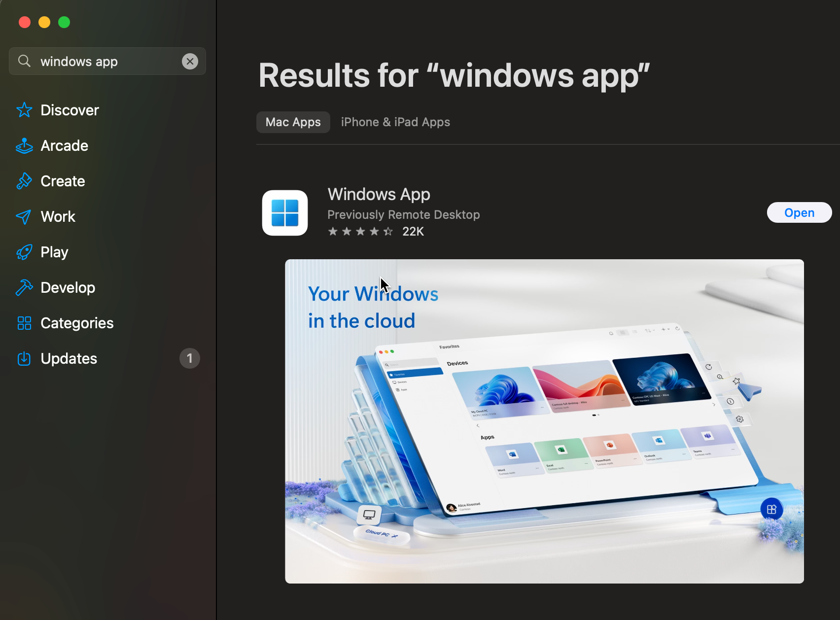Click the green fullscreen window button
Screen dimensions: 840x620
64,22
